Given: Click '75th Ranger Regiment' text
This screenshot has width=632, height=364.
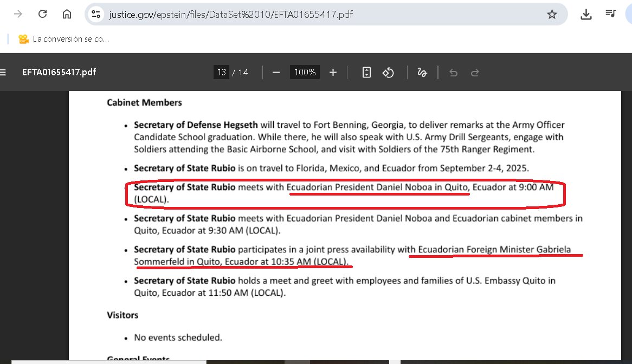Looking at the screenshot, I should pyautogui.click(x=487, y=149).
